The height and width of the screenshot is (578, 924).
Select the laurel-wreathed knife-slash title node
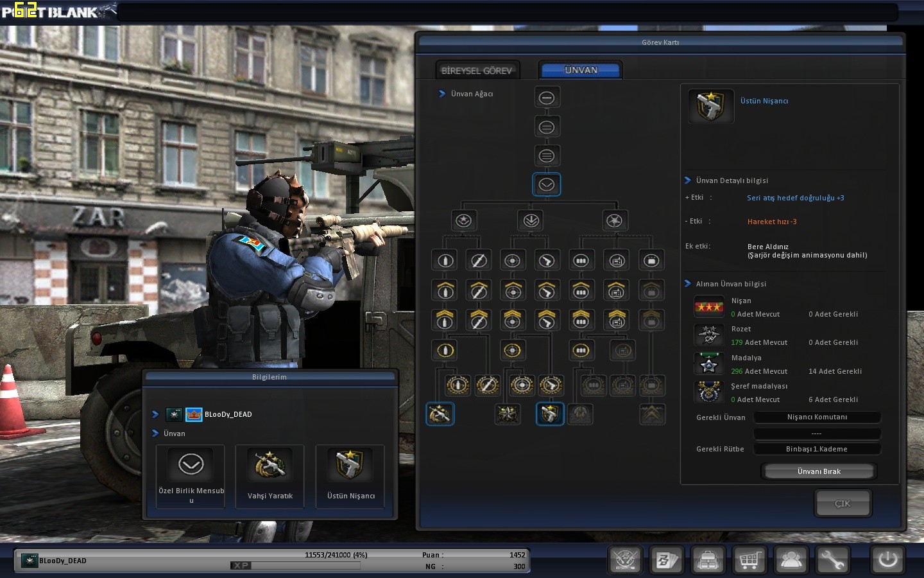[x=488, y=385]
